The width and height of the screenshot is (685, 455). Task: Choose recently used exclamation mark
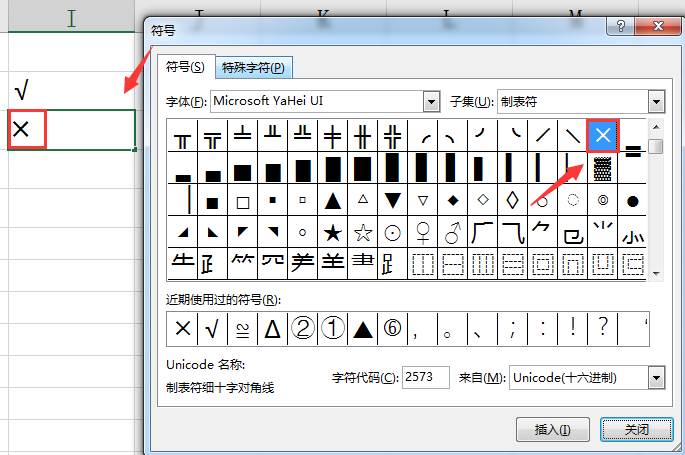click(x=573, y=329)
